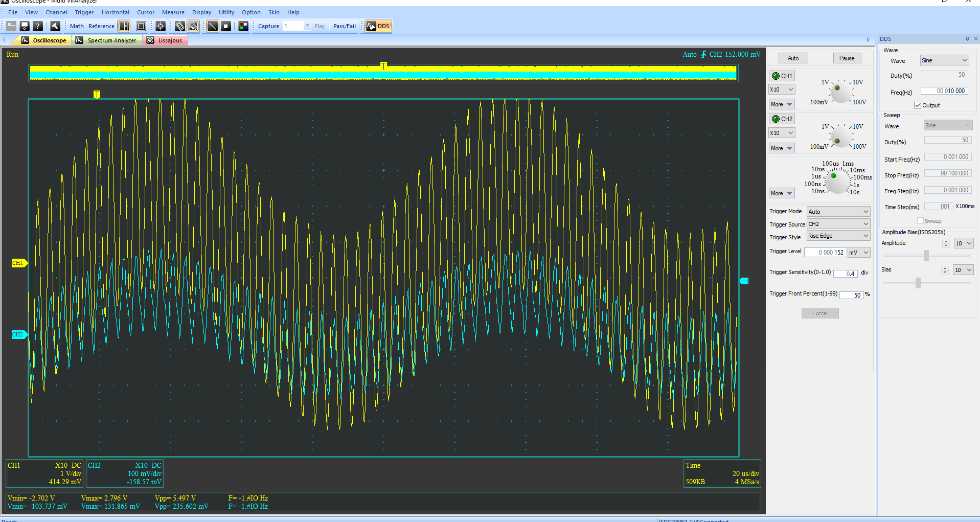Open the Horizontal menu
Image resolution: width=980 pixels, height=522 pixels.
116,12
